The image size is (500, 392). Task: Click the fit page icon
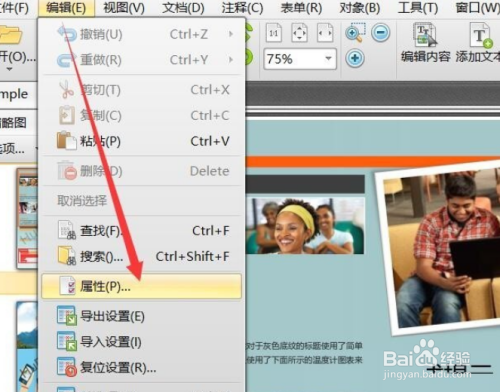pos(299,33)
